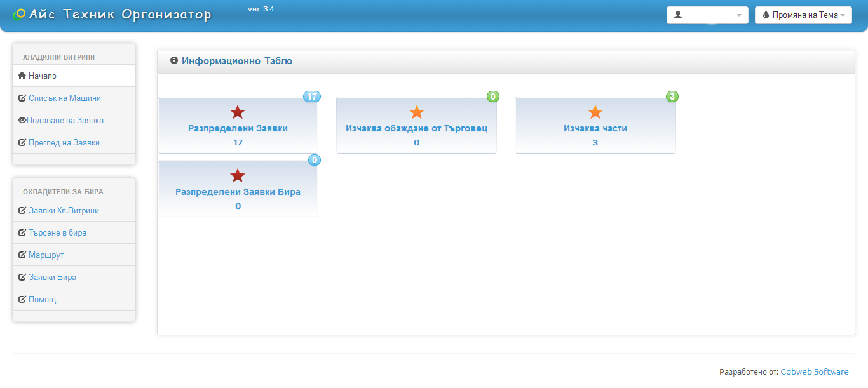Click the eye icon beside Подаване на Заявка
The height and width of the screenshot is (388, 868).
pyautogui.click(x=22, y=120)
